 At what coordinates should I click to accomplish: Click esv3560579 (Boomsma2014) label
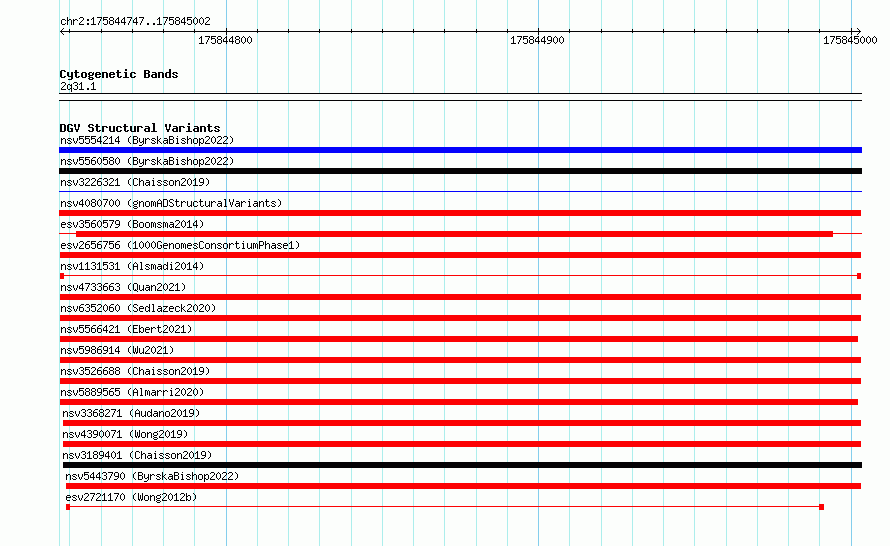pos(132,224)
